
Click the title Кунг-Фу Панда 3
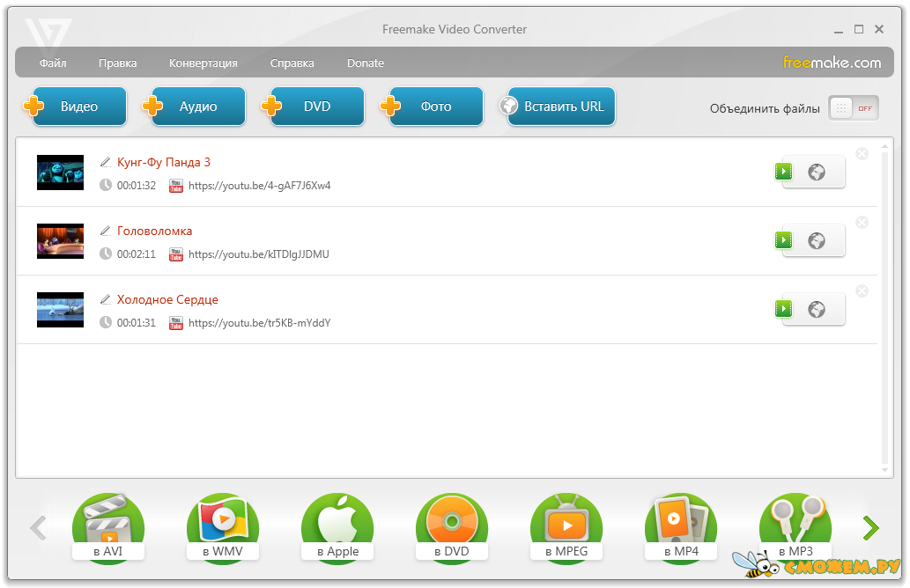pos(164,162)
